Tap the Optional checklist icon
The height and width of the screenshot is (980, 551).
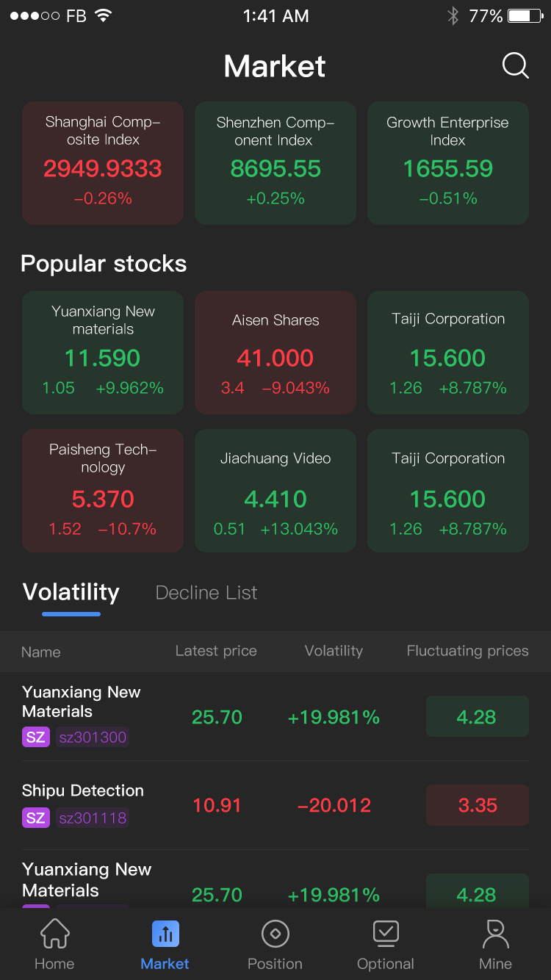coord(386,933)
